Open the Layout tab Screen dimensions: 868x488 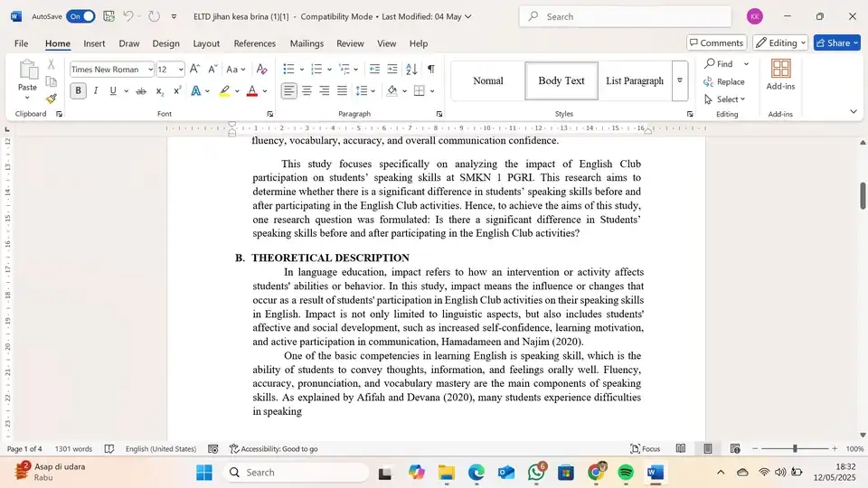[x=206, y=43]
